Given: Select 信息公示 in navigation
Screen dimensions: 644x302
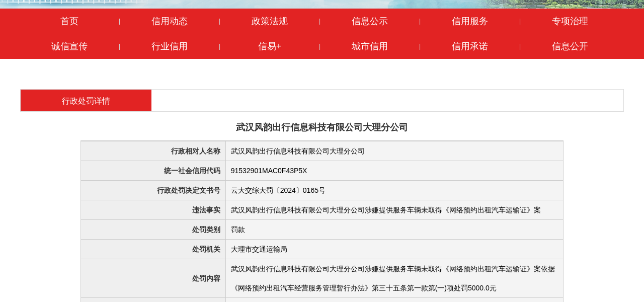Looking at the screenshot, I should coord(370,21).
